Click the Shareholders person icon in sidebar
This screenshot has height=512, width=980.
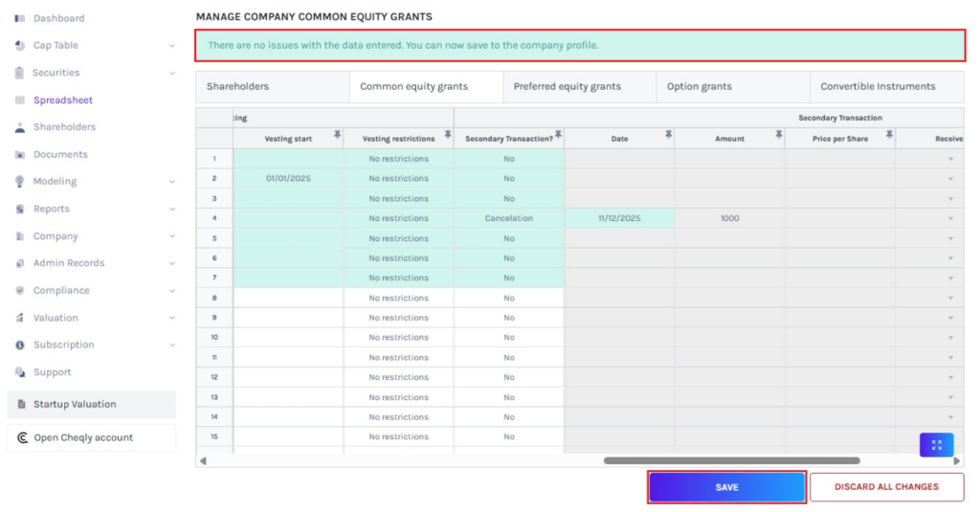20,127
